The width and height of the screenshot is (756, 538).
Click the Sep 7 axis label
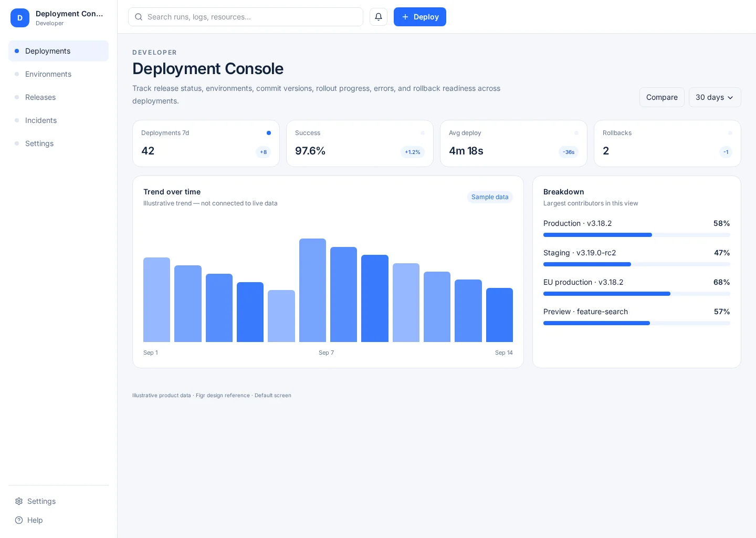pos(326,353)
